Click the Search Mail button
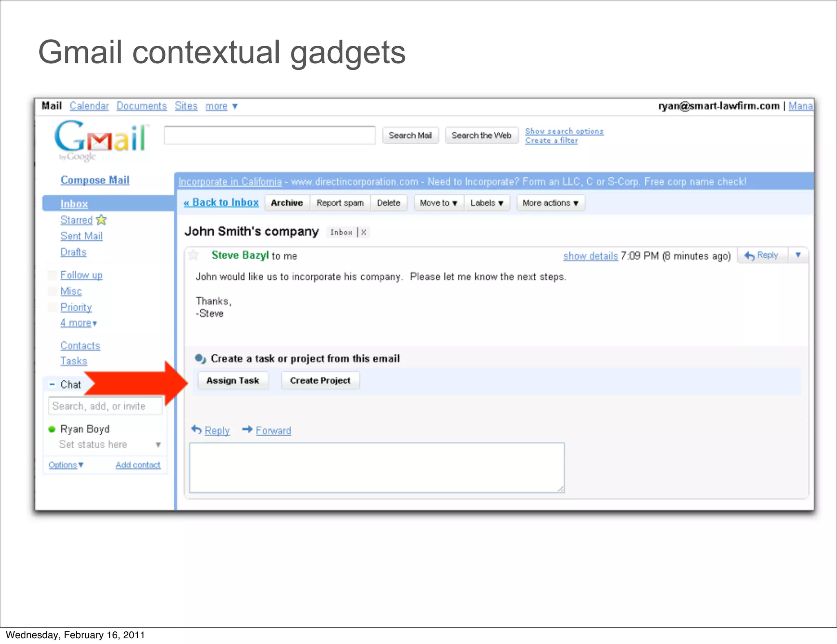Screen dimensions: 837x644 pyautogui.click(x=410, y=135)
